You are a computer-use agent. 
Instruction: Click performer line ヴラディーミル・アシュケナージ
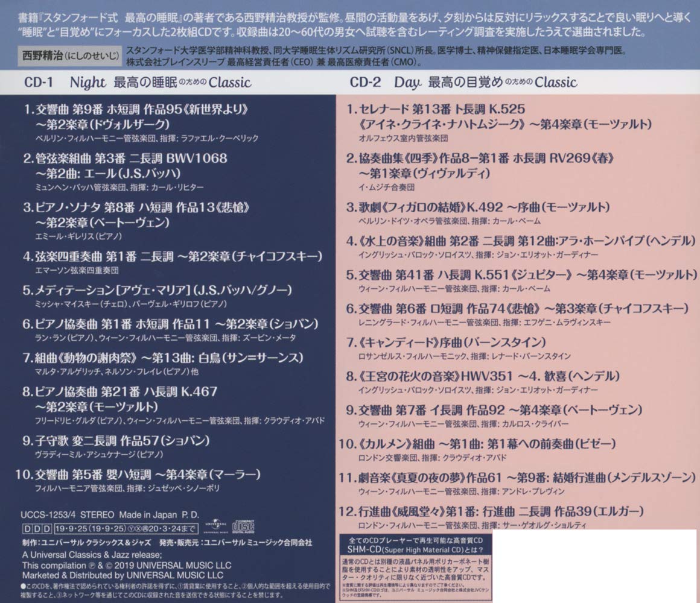click(98, 455)
